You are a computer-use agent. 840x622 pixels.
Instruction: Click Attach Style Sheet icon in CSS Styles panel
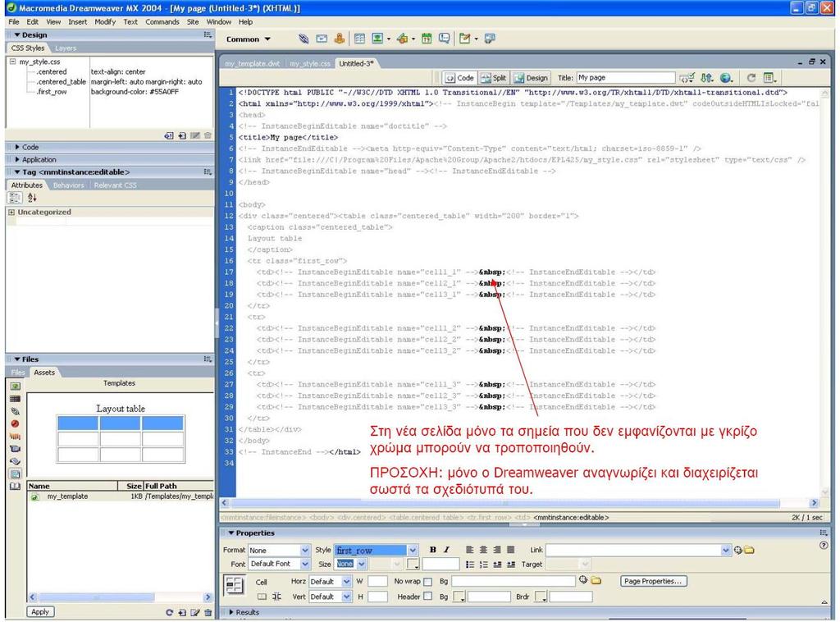169,135
